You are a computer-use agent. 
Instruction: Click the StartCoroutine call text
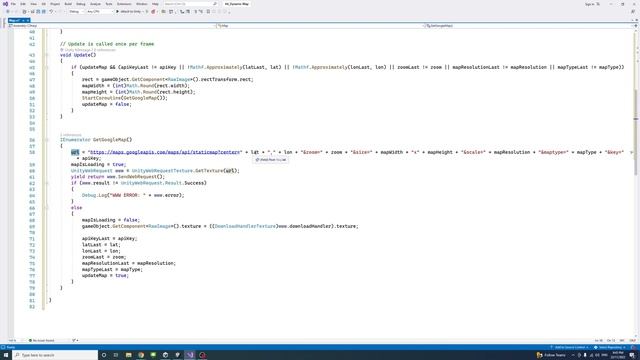pos(124,98)
